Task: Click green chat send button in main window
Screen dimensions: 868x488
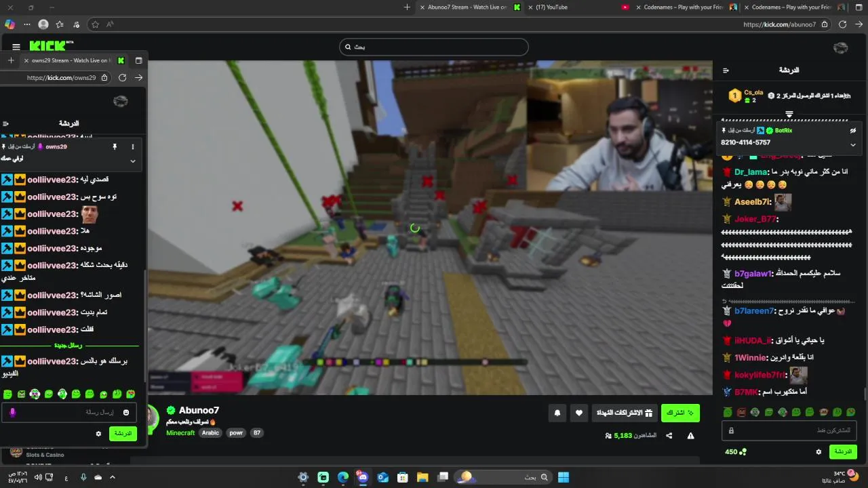Action: tap(843, 452)
